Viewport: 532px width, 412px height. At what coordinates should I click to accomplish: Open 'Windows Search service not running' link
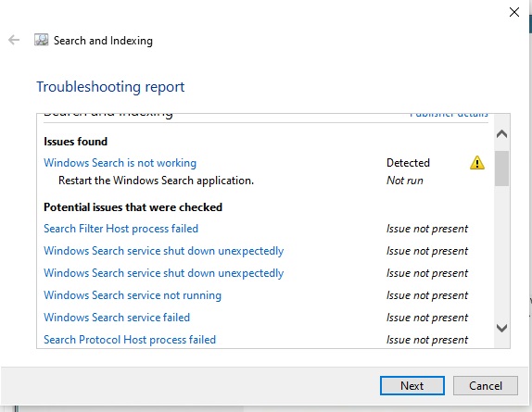coord(133,295)
